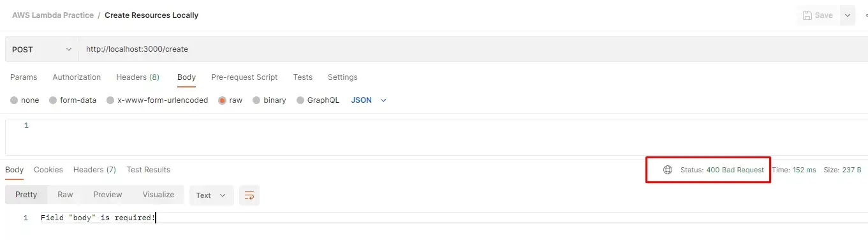Open the Test Results response tab
This screenshot has height=240, width=868.
(x=149, y=170)
